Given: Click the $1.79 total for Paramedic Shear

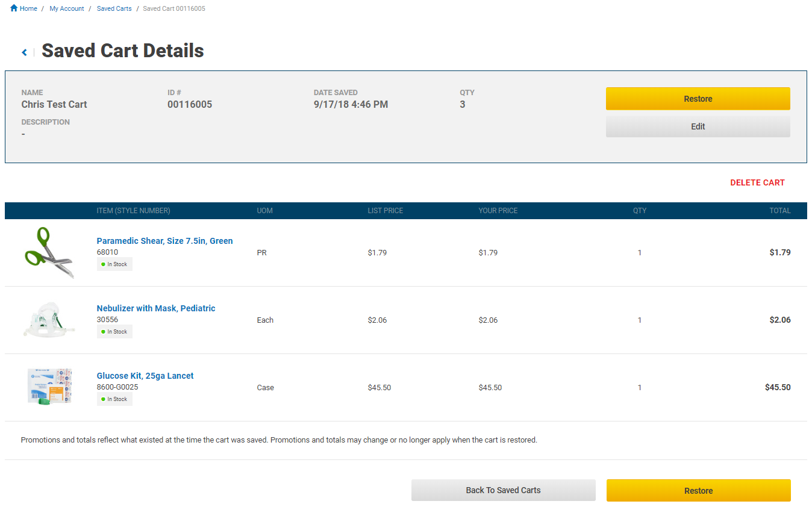Looking at the screenshot, I should point(780,252).
